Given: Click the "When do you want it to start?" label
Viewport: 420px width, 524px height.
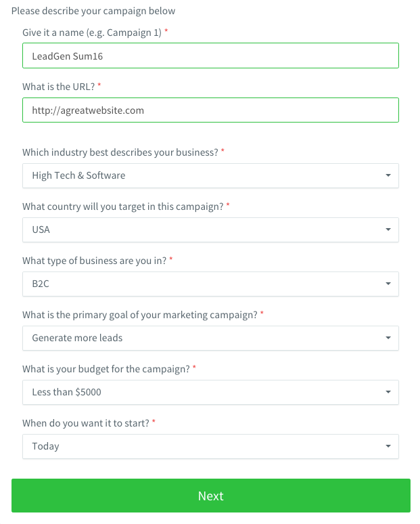Looking at the screenshot, I should [86, 423].
